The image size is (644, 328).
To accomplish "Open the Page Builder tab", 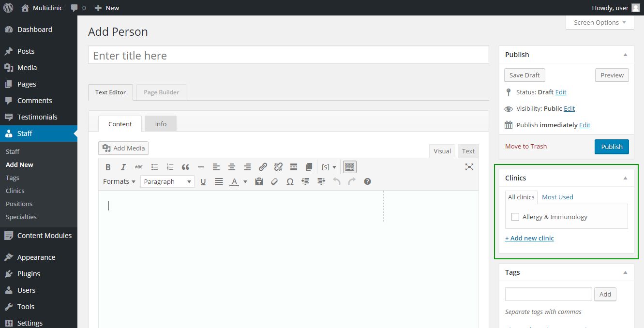I will [161, 92].
